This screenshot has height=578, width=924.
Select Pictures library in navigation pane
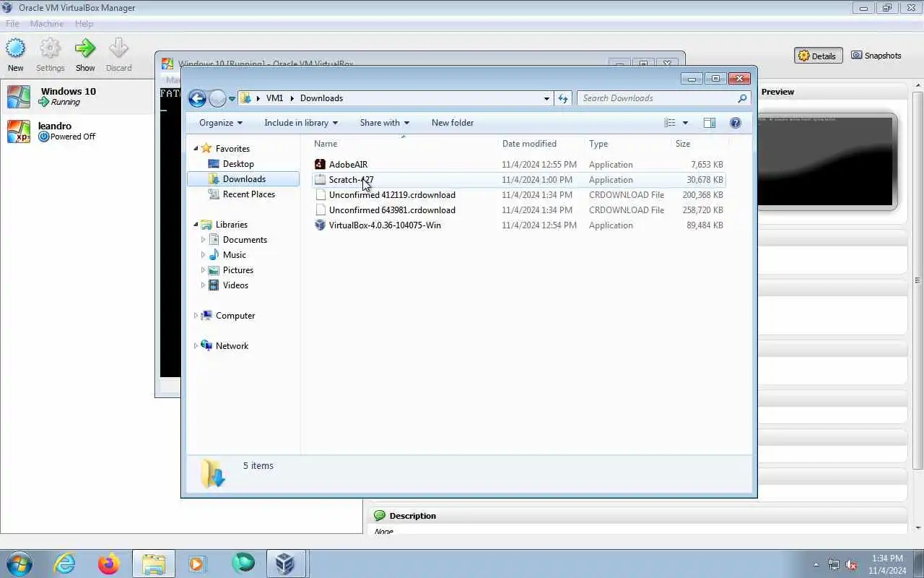point(238,270)
